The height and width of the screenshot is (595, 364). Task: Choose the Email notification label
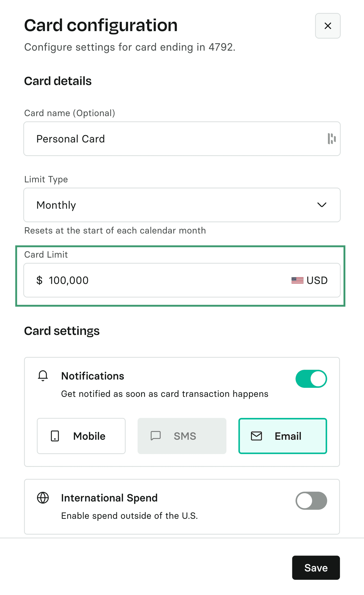[288, 436]
